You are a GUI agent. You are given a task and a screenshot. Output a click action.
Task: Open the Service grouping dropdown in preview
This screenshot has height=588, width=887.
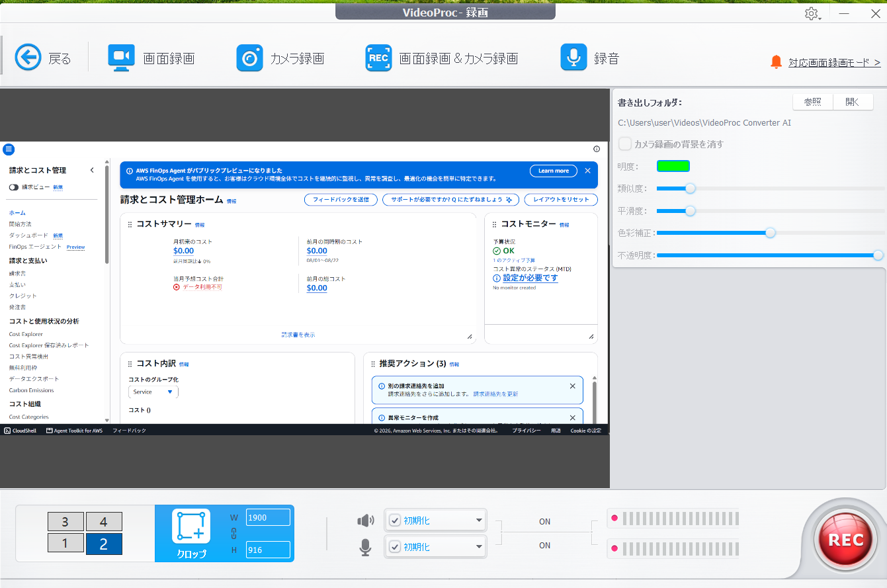tap(153, 392)
